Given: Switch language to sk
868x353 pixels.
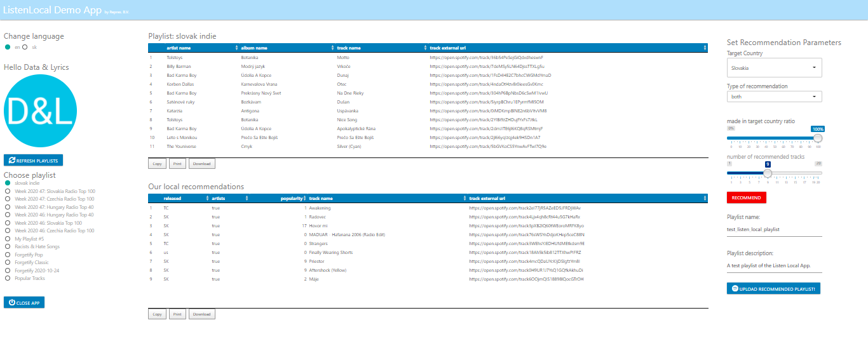Looking at the screenshot, I should pos(25,47).
